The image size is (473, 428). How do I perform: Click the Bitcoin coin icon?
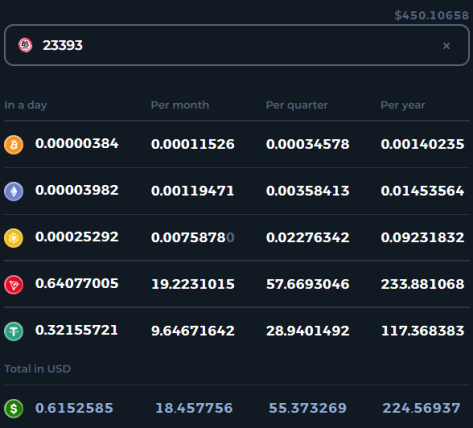click(14, 145)
